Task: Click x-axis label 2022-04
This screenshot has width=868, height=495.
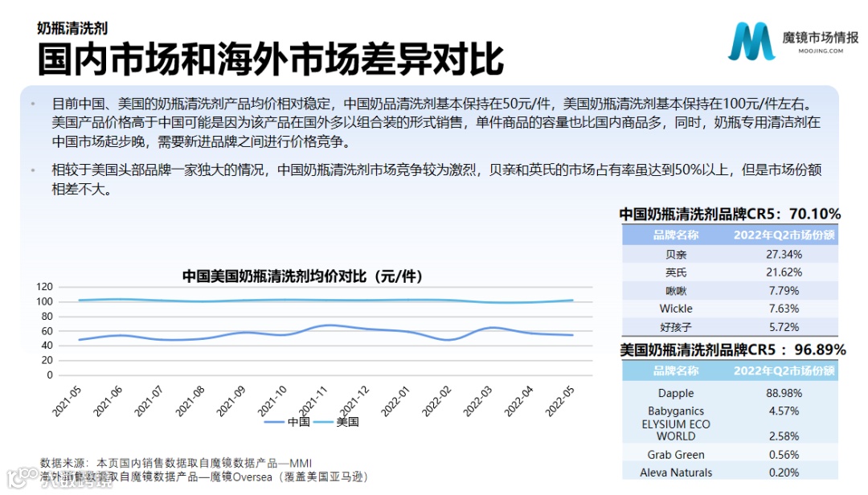Action: coord(518,401)
